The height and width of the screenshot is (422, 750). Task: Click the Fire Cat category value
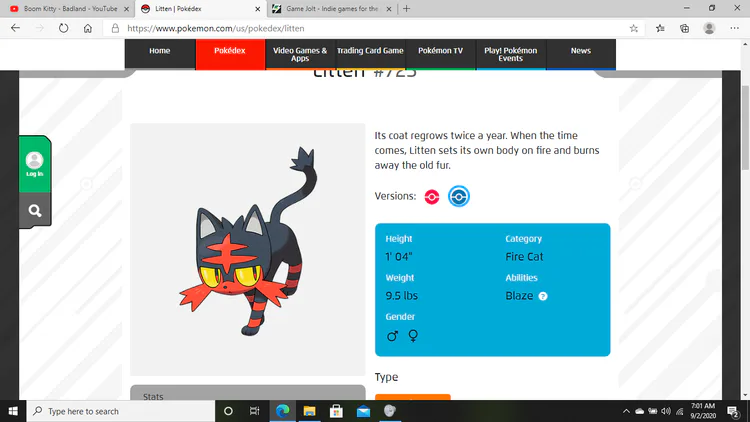click(x=524, y=256)
